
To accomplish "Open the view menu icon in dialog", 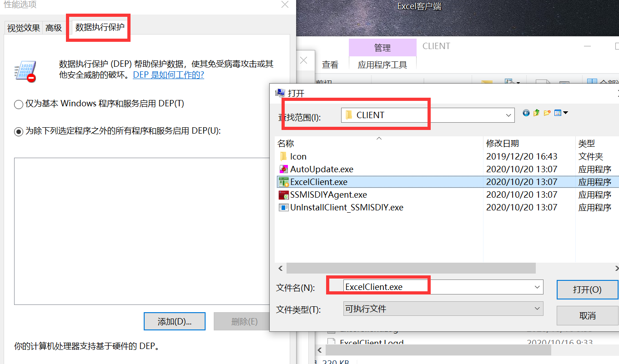I will click(x=561, y=113).
